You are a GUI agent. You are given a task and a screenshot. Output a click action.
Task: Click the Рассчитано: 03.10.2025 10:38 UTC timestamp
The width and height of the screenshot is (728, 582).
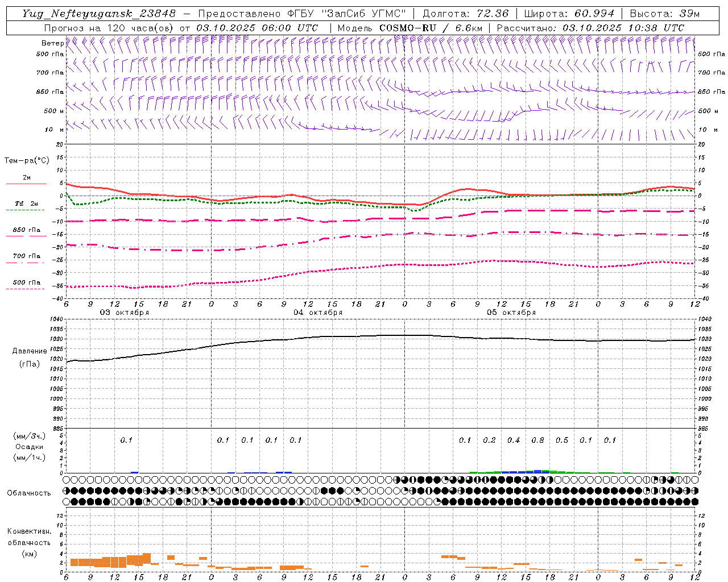tap(590, 28)
